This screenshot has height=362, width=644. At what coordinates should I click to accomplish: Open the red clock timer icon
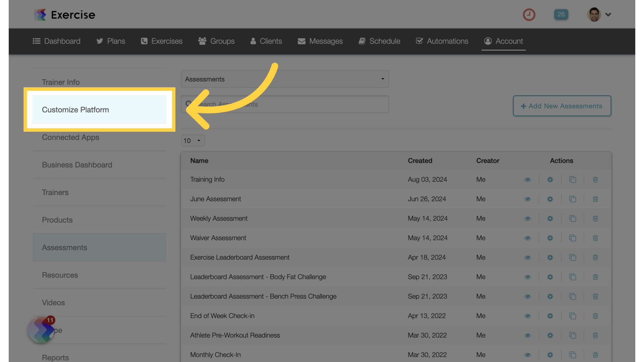click(529, 14)
